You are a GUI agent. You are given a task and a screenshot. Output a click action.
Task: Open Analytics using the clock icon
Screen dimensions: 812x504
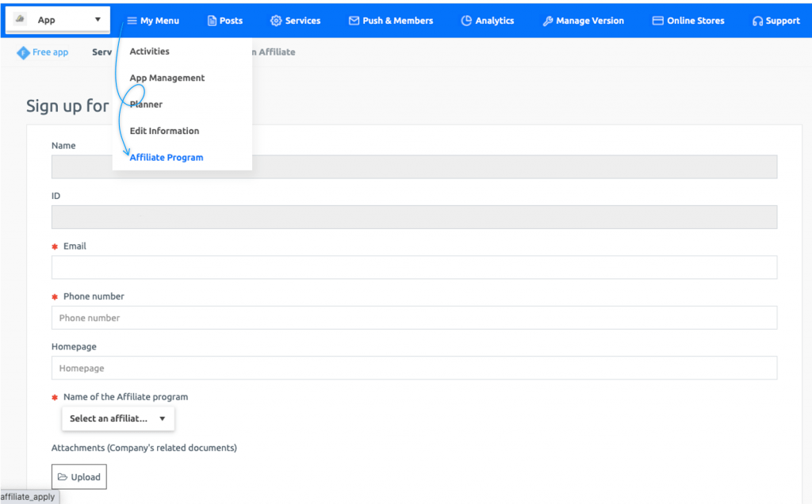tap(467, 21)
